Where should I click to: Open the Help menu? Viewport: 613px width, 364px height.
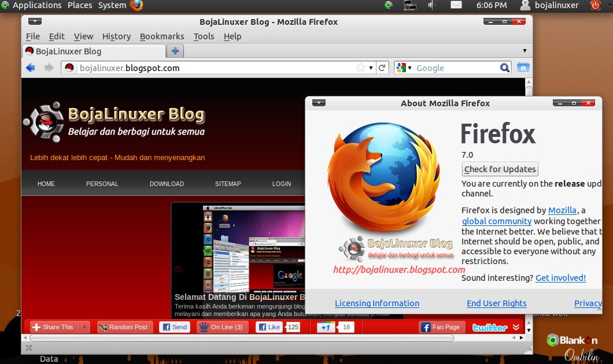pos(232,36)
